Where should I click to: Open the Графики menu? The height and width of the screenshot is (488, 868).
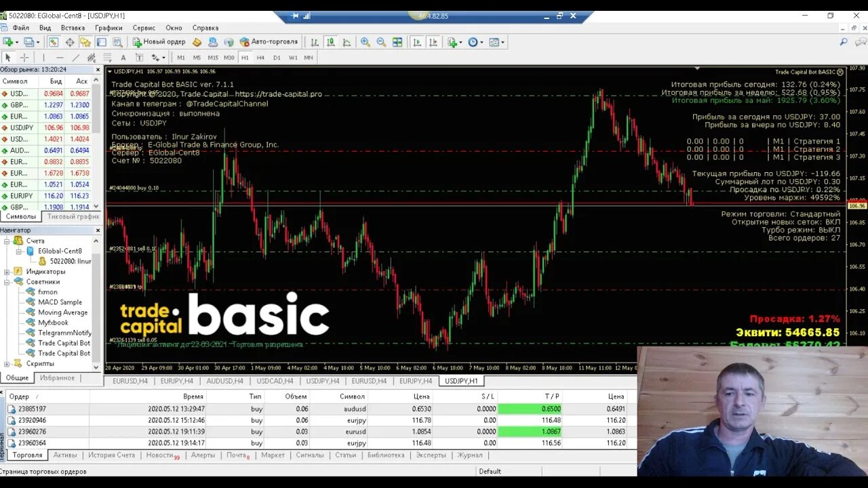[108, 28]
